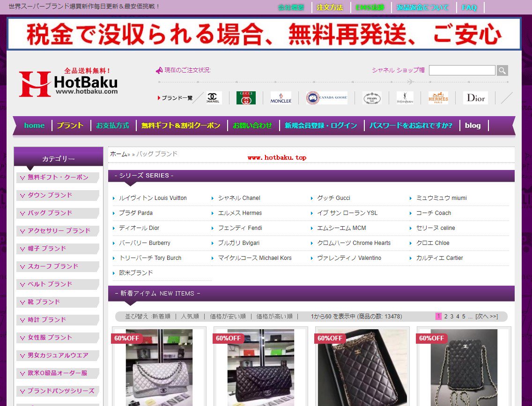
Task: Open the お問い合わせ nav item
Action: click(252, 125)
